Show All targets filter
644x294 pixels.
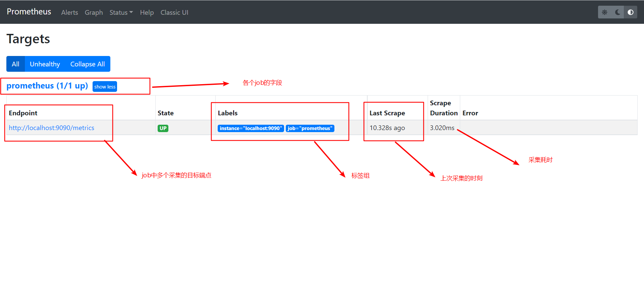point(15,64)
